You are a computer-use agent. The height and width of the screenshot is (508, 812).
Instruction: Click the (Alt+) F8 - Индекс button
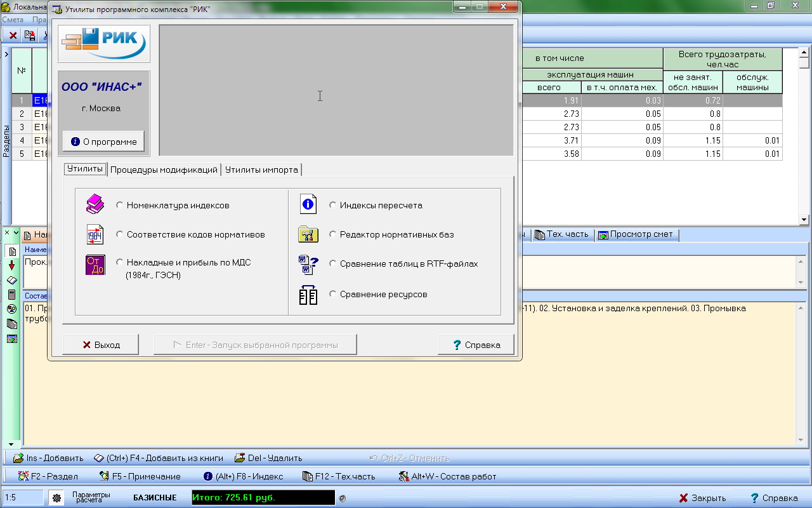pyautogui.click(x=243, y=476)
